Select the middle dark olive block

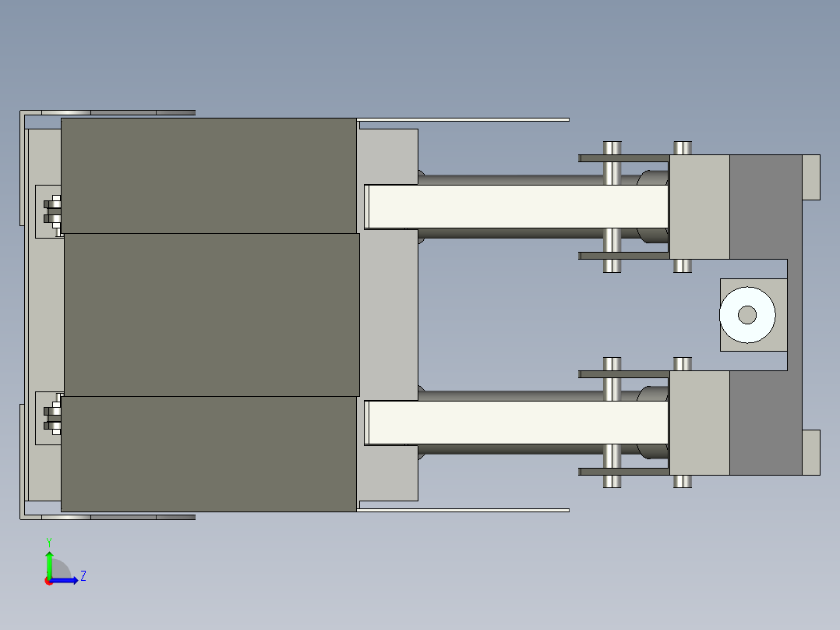click(211, 314)
